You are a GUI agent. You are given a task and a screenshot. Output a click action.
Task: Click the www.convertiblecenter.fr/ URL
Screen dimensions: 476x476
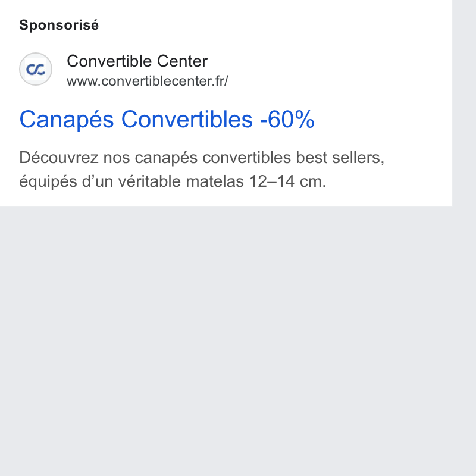tap(147, 81)
